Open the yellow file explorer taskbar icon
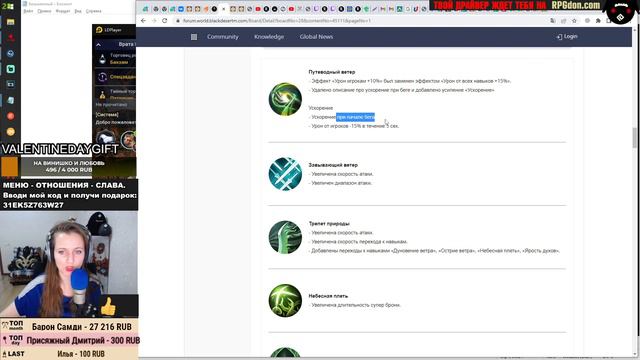This screenshot has width=640, height=360. pos(11,22)
